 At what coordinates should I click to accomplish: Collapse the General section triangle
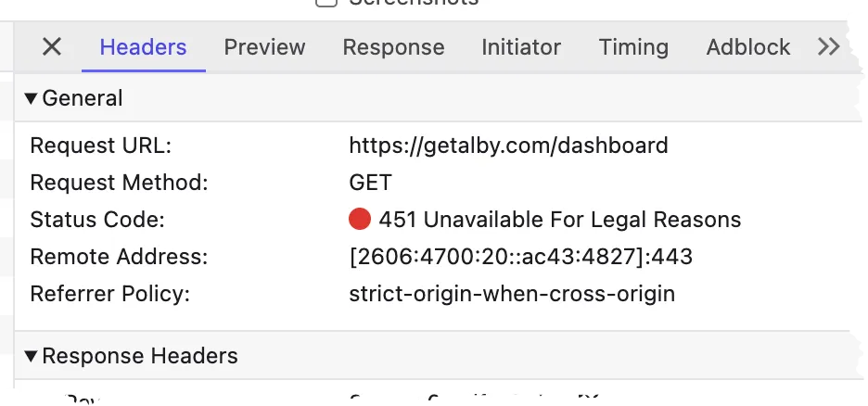click(31, 98)
